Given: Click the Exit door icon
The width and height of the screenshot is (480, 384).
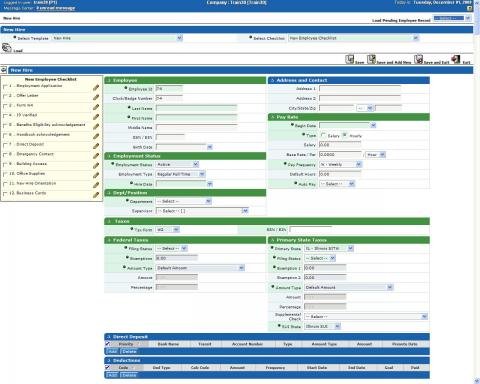Looking at the screenshot, I should point(456,59).
